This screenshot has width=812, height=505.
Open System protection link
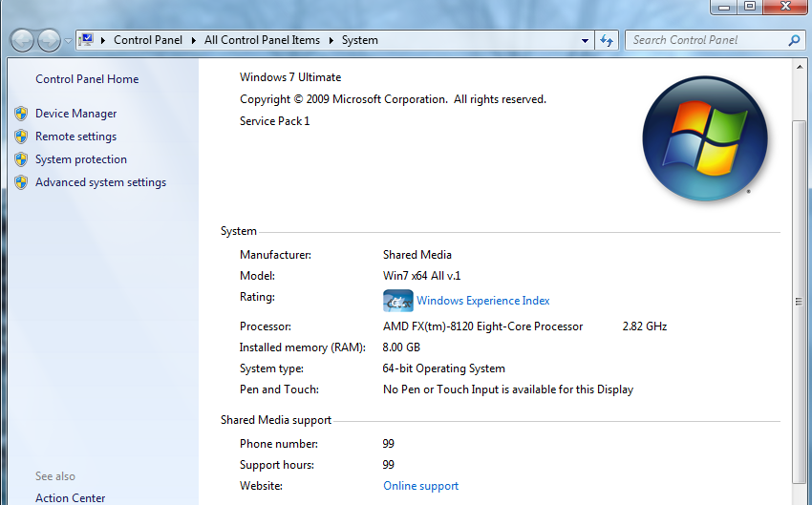(81, 159)
